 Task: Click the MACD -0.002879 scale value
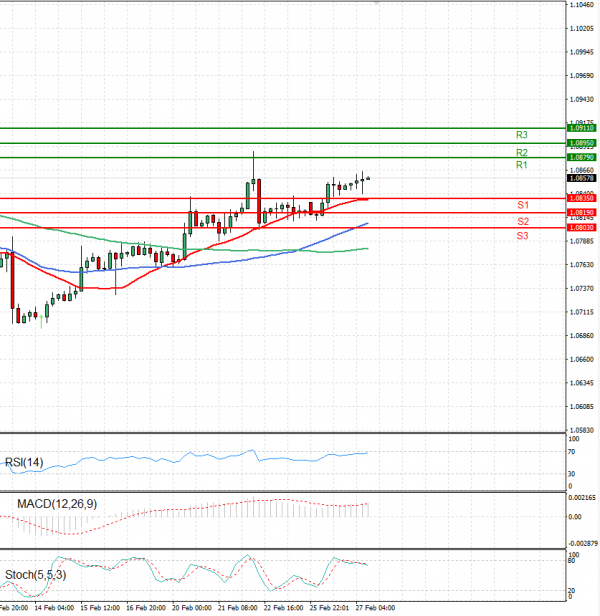(x=583, y=543)
